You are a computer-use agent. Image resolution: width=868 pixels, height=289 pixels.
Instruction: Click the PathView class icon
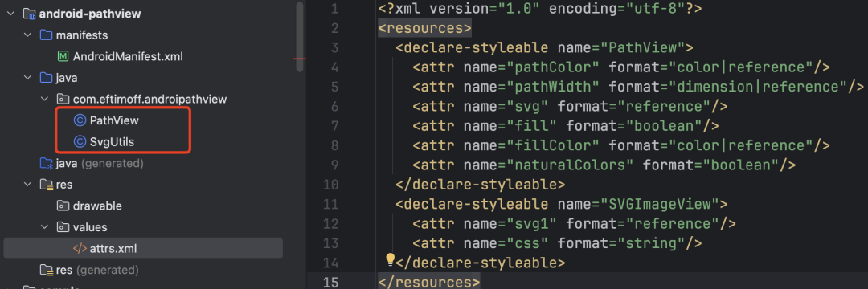pos(80,120)
